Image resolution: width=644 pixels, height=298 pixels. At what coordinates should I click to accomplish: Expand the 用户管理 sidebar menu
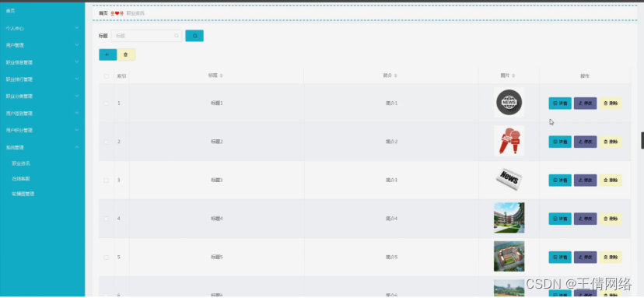click(42, 45)
